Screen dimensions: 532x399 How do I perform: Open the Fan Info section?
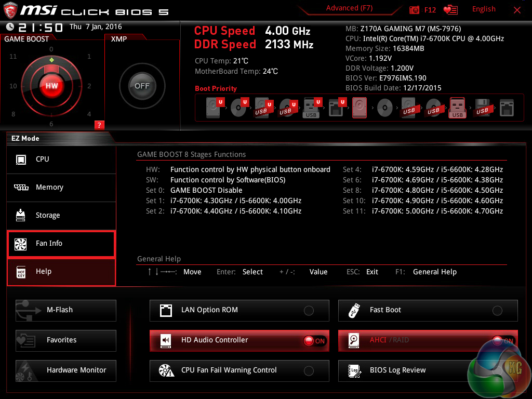point(61,244)
